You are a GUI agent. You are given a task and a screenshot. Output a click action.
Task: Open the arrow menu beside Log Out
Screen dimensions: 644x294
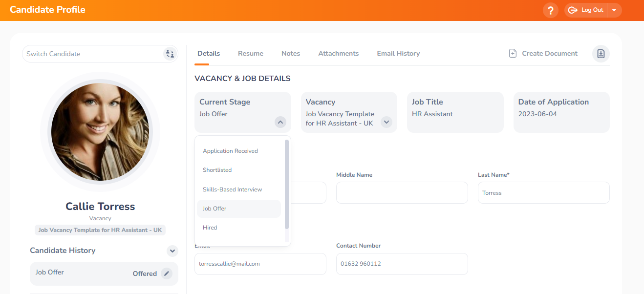(614, 10)
